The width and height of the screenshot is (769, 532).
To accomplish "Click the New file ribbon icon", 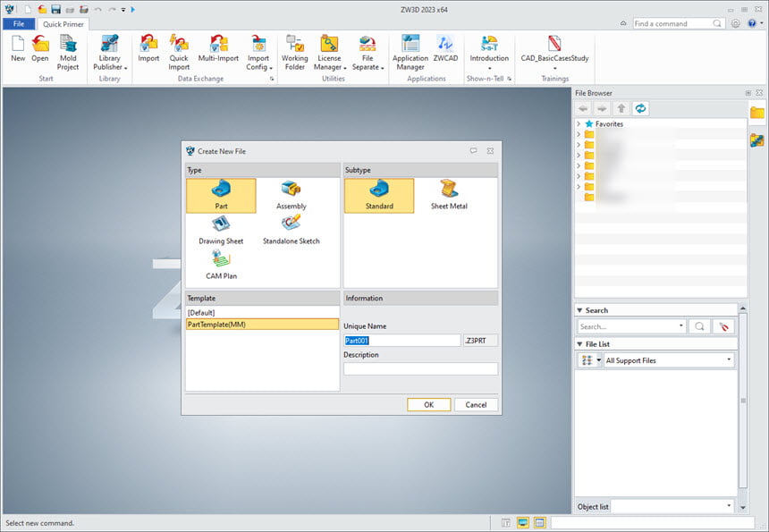I will pos(18,48).
